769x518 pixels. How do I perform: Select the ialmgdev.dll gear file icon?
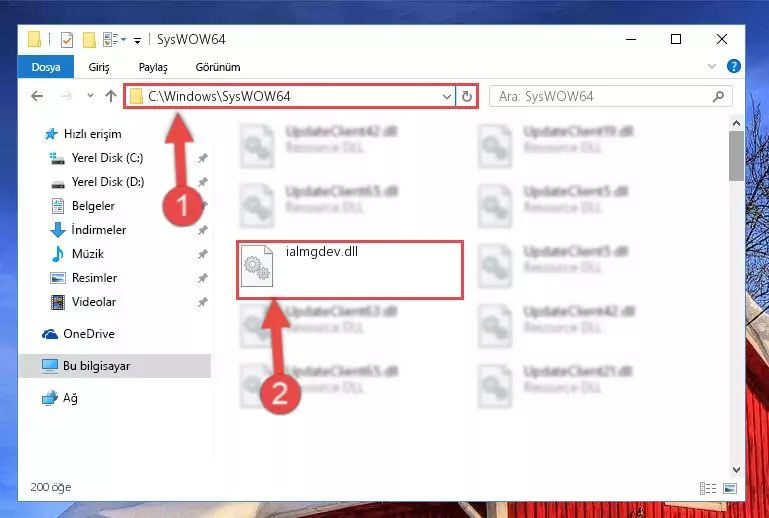tap(256, 265)
